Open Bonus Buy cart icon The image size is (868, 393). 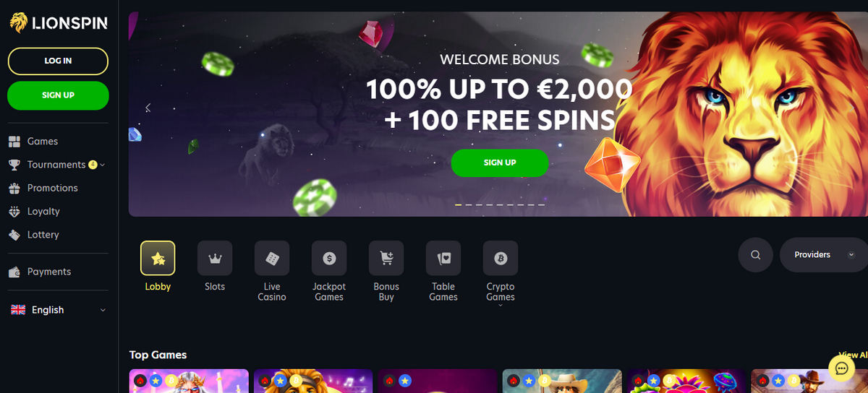(x=386, y=258)
